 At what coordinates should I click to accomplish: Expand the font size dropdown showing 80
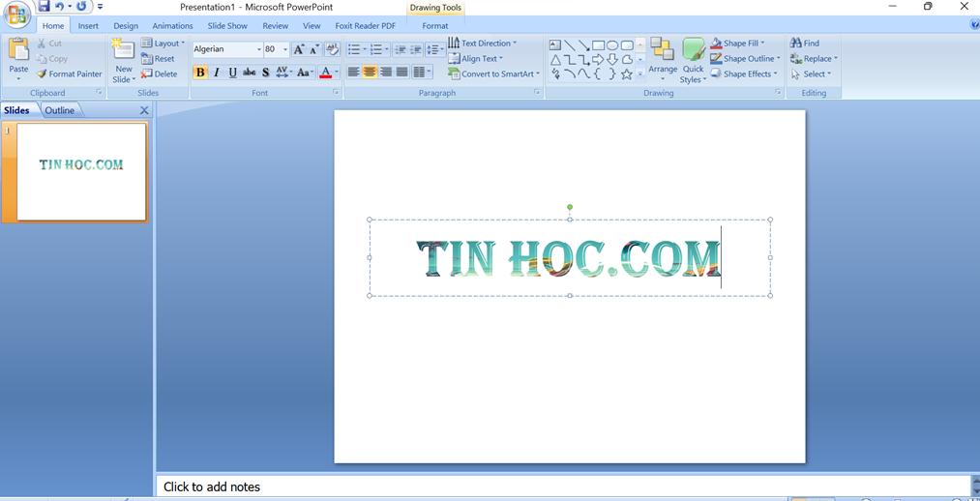tap(285, 49)
